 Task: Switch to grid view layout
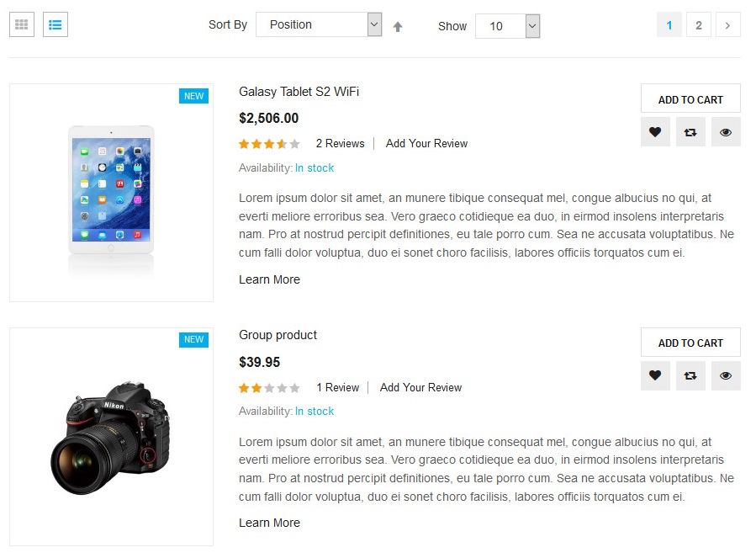(22, 24)
